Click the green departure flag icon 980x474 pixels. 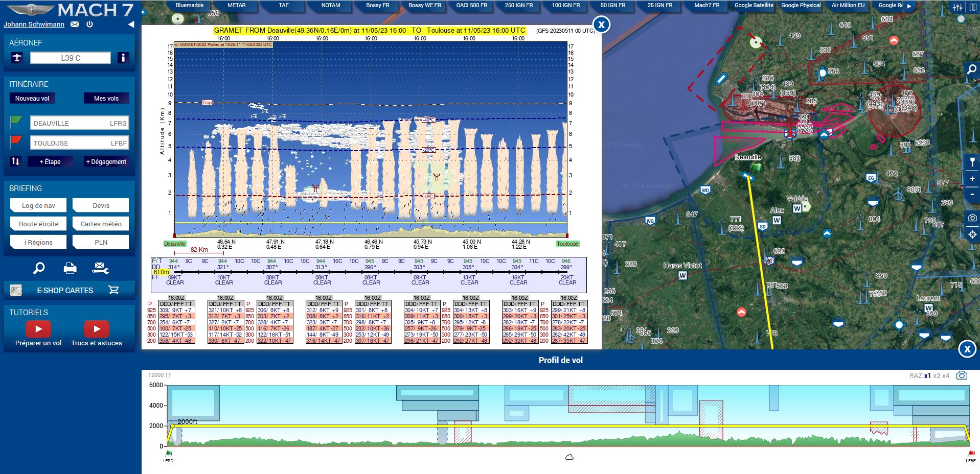(x=16, y=123)
